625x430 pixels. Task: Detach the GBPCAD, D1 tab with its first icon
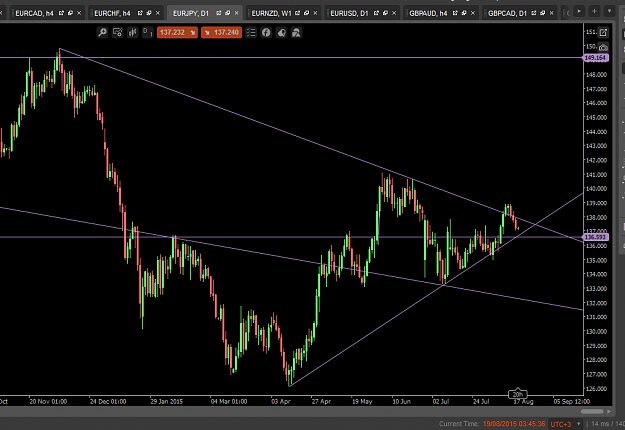[534, 13]
